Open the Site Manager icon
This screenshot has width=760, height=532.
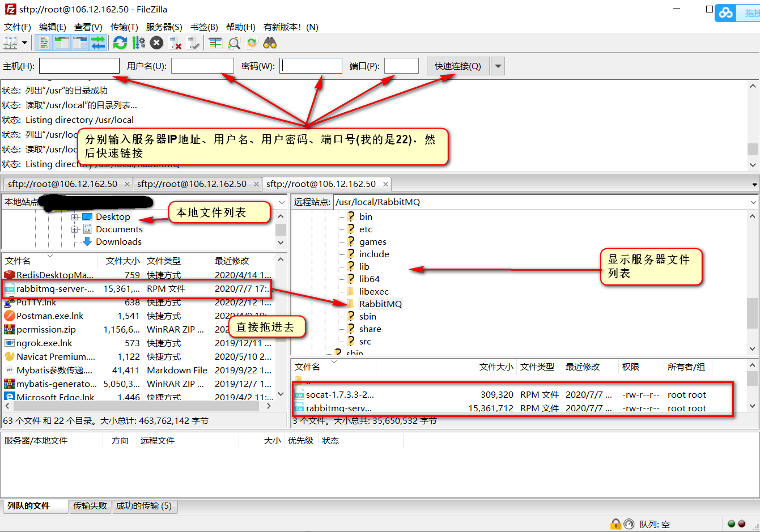pyautogui.click(x=10, y=42)
